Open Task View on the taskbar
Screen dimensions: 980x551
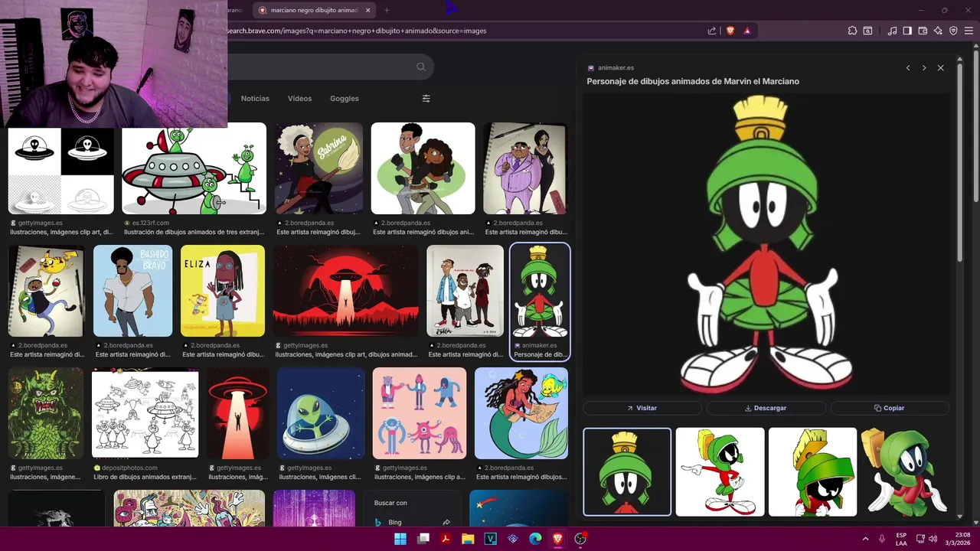(423, 539)
